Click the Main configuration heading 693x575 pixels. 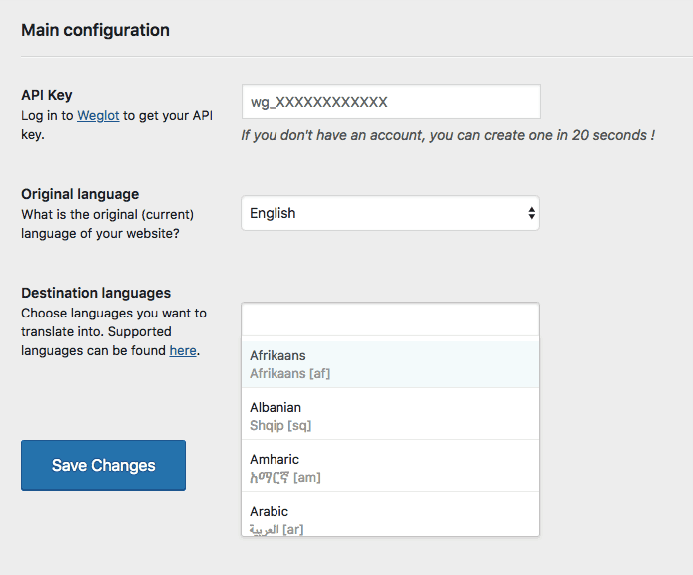(95, 30)
